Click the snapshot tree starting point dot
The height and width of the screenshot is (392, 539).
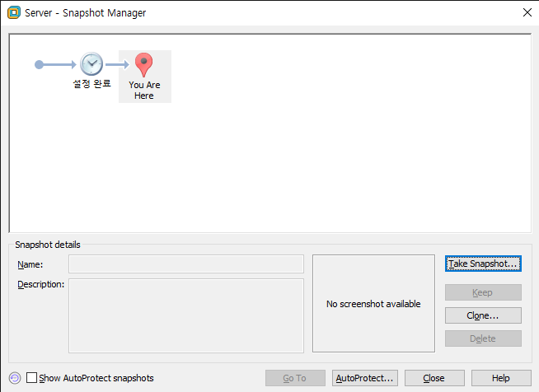pos(40,64)
